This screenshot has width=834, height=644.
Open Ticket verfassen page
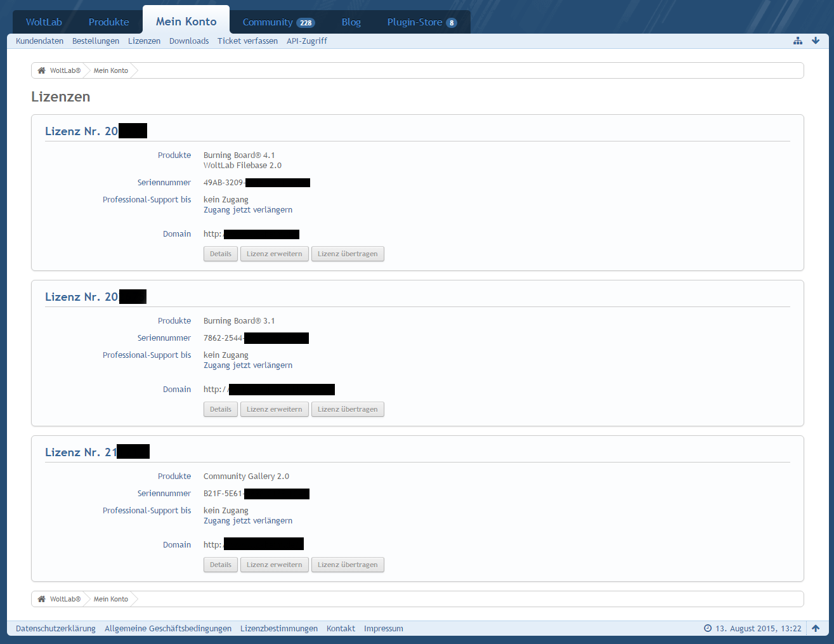(247, 41)
